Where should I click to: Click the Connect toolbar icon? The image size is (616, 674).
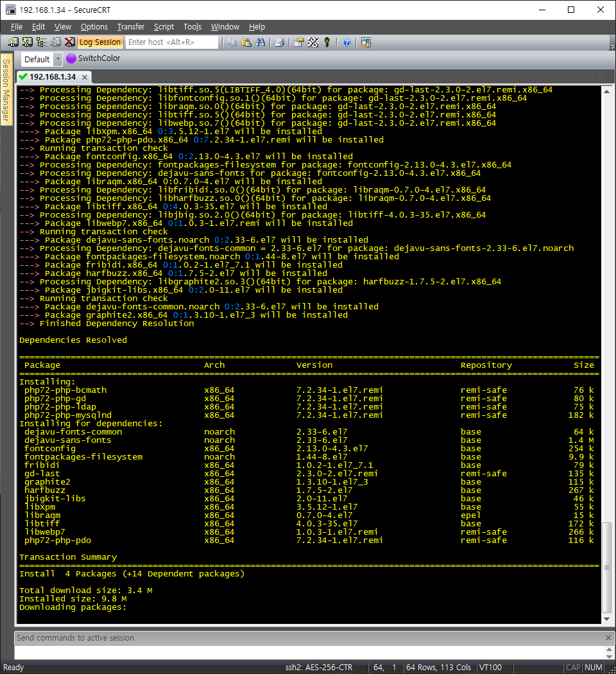tap(13, 42)
